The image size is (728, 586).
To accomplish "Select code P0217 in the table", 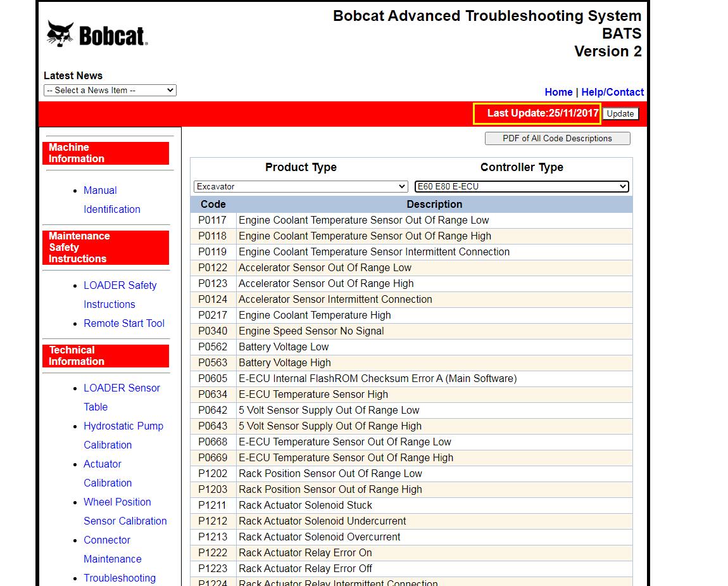I will click(213, 315).
